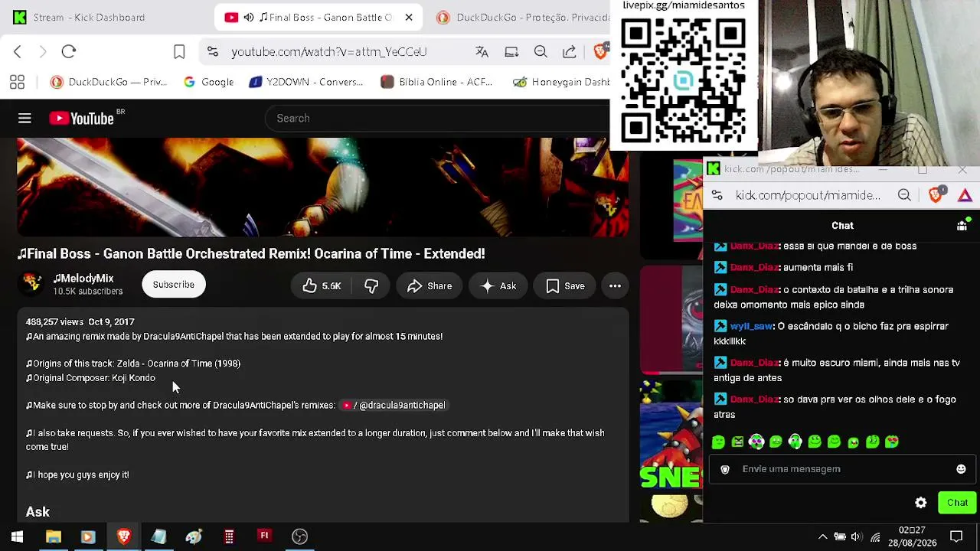
Task: Open the Brave browser taskbar icon
Action: point(123,536)
